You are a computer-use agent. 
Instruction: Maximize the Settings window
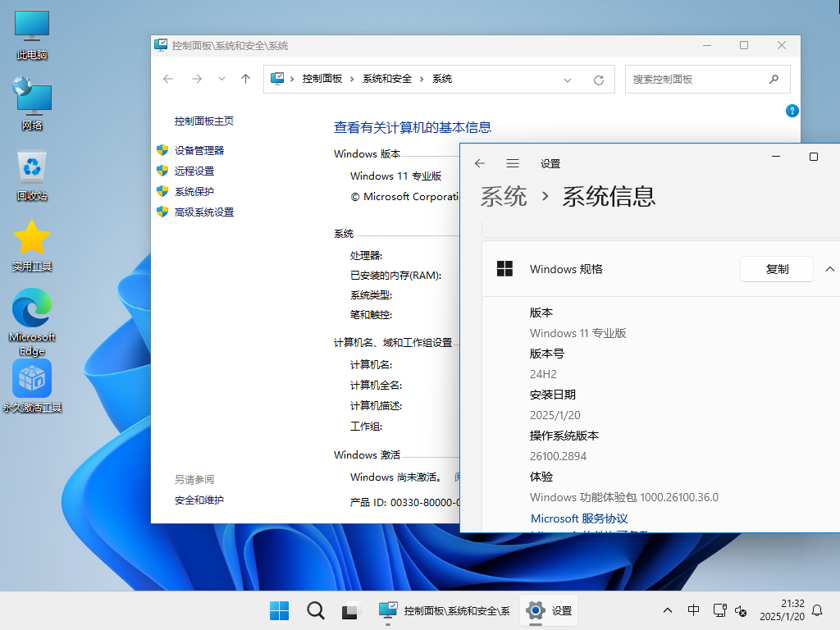coord(813,157)
